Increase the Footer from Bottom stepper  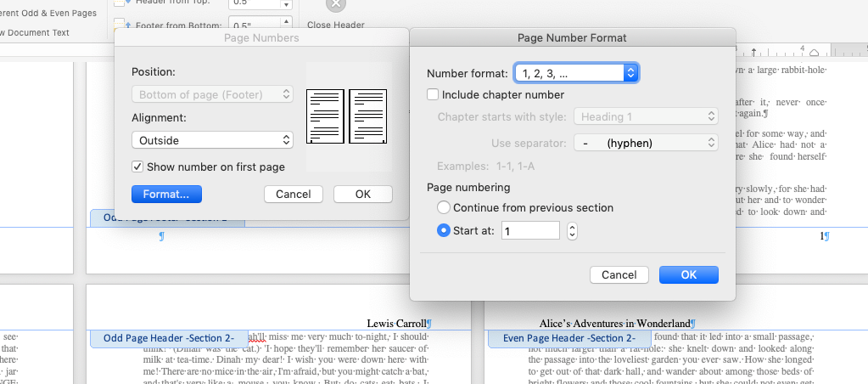(x=286, y=21)
